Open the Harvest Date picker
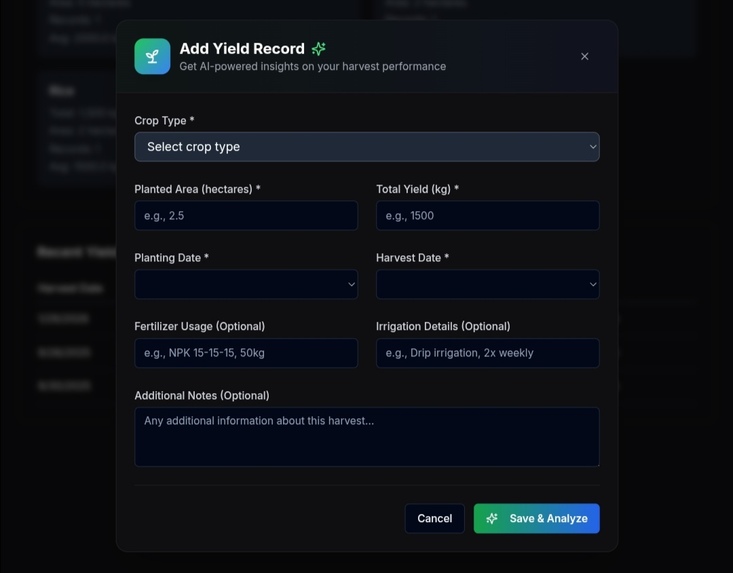Screen dimensions: 733x573 pos(488,284)
